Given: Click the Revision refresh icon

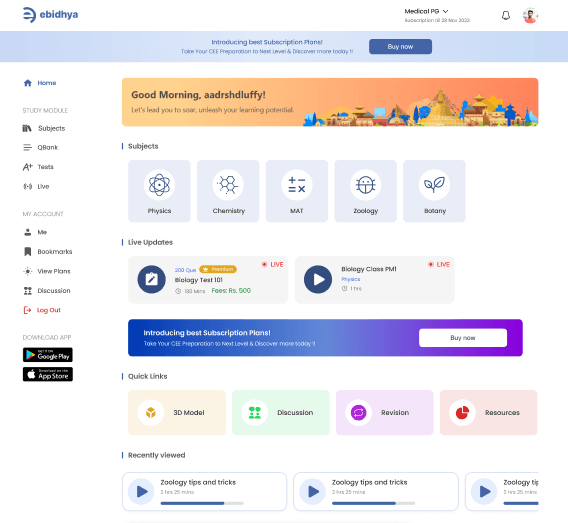Looking at the screenshot, I should pyautogui.click(x=359, y=413).
